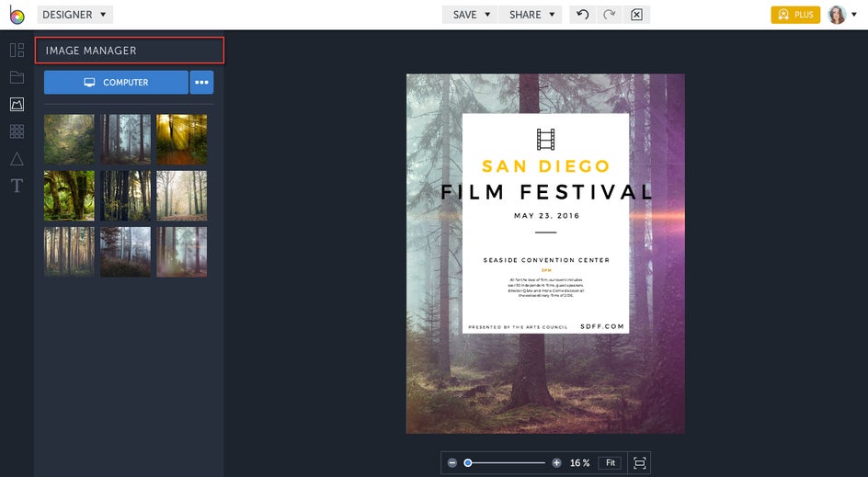The image size is (868, 477).
Task: Click the IMAGE MANAGER panel header
Action: point(130,51)
